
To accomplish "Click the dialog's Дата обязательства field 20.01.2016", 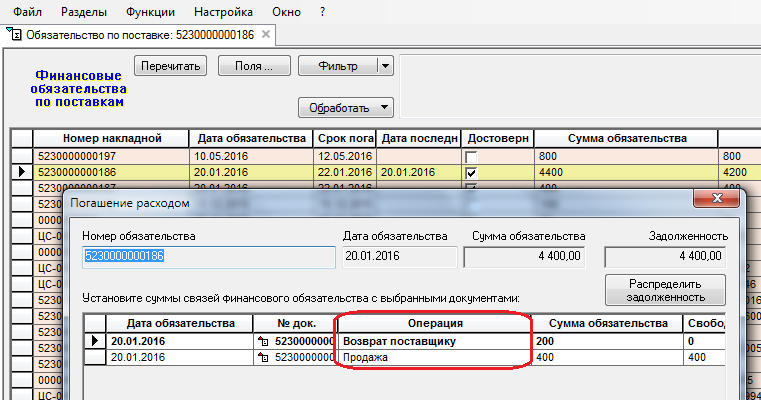I will pos(400,256).
